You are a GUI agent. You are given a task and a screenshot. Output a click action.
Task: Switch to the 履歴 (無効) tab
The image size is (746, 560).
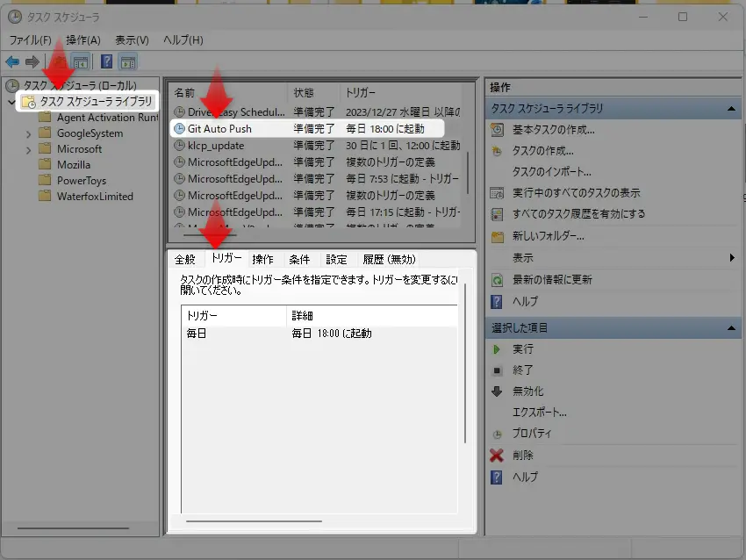[389, 259]
